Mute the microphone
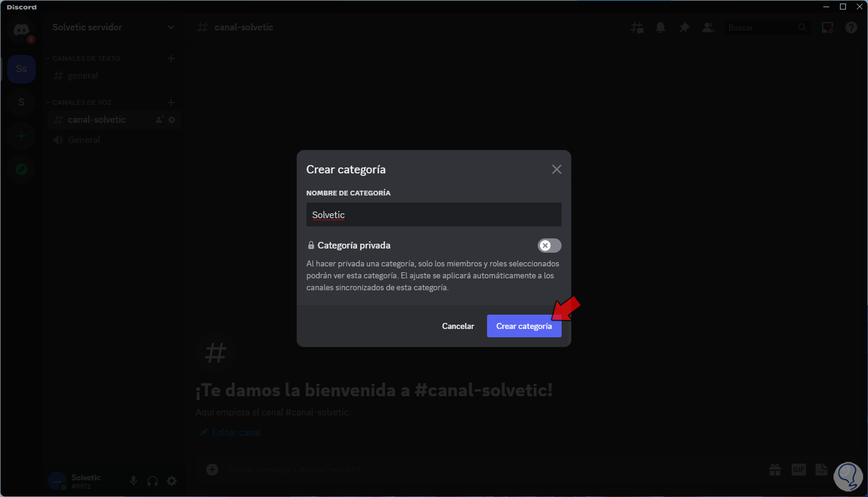This screenshot has width=868, height=497. point(134,481)
